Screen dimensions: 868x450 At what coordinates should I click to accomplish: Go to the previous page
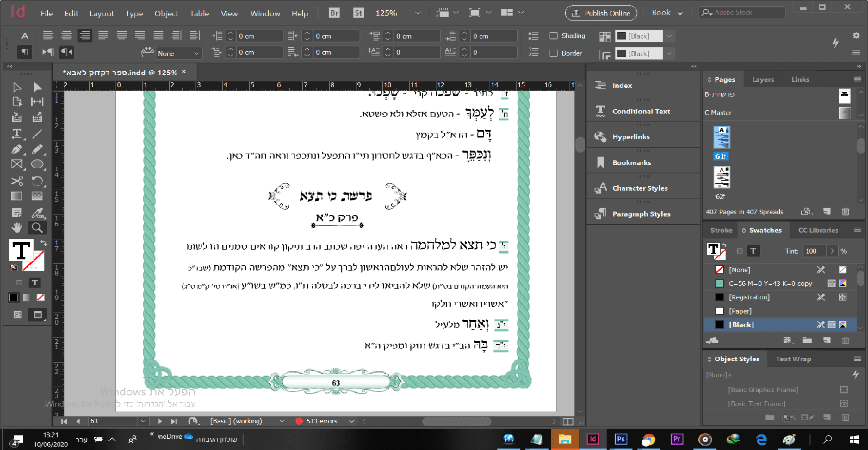[78, 421]
